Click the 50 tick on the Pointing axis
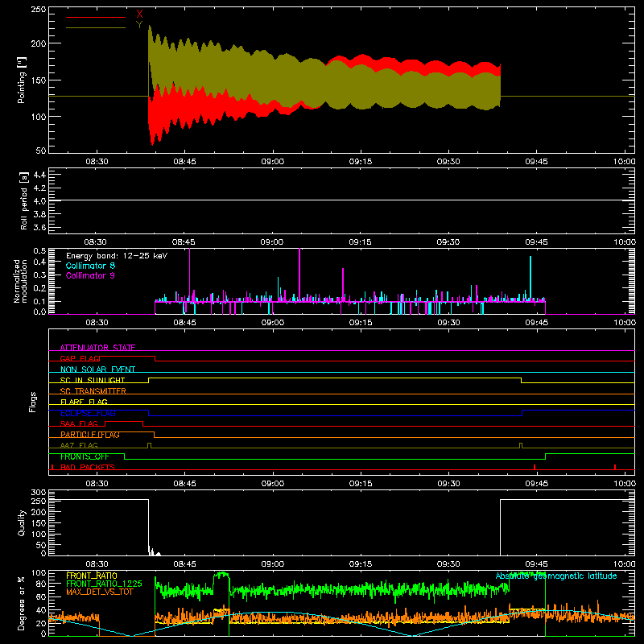This screenshot has height=644, width=644. click(x=41, y=151)
